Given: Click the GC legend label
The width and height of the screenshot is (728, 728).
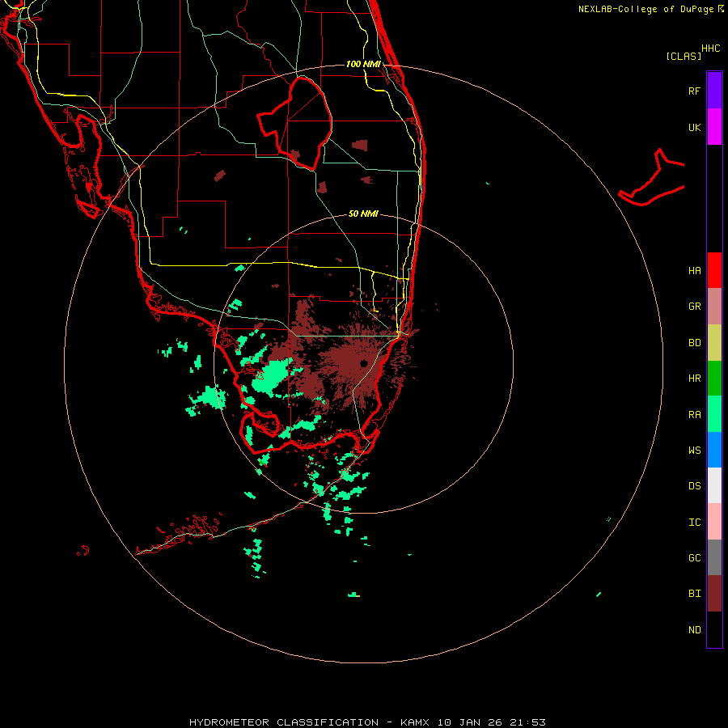Looking at the screenshot, I should (694, 558).
